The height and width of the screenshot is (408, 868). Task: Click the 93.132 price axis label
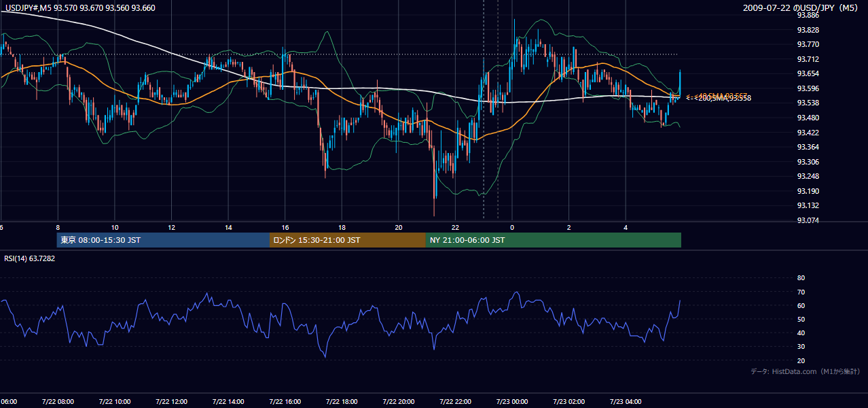[808, 205]
